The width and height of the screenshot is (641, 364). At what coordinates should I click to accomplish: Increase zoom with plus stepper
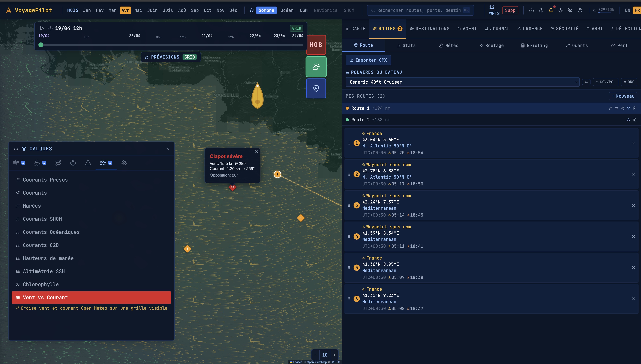click(334, 355)
